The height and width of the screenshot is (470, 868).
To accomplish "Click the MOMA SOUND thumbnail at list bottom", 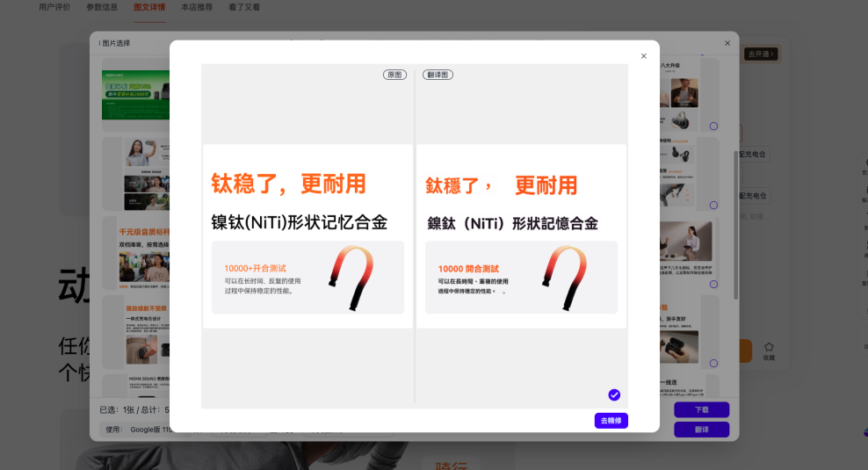I will [x=135, y=386].
